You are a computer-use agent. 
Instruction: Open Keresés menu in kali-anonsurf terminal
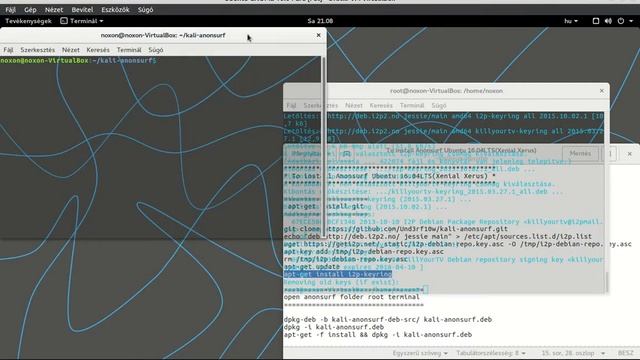98,50
